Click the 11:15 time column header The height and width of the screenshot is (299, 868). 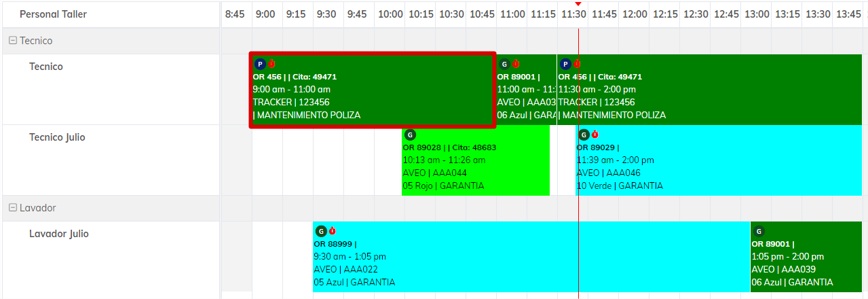[542, 14]
